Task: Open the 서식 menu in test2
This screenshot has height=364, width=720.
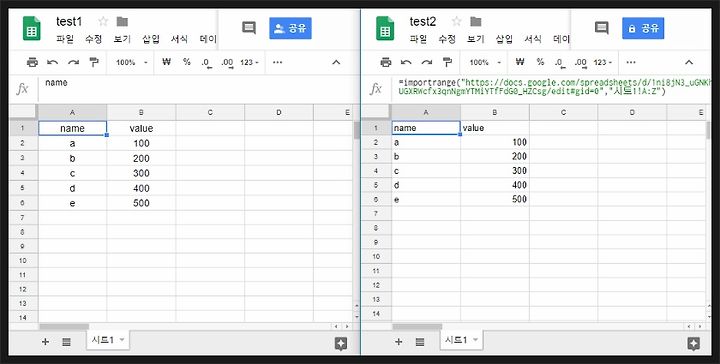Action: pyautogui.click(x=533, y=39)
